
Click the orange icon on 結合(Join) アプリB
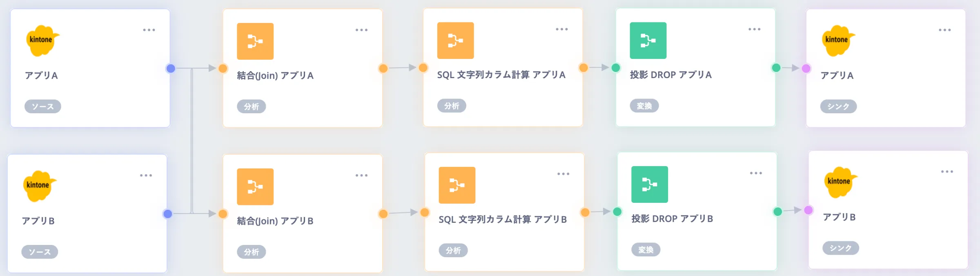click(255, 187)
